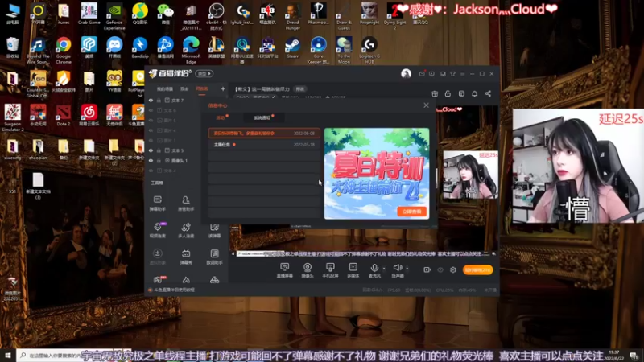The image size is (644, 362).
Task: Click the padlock icon in top-right toolbar
Action: [x=448, y=93]
